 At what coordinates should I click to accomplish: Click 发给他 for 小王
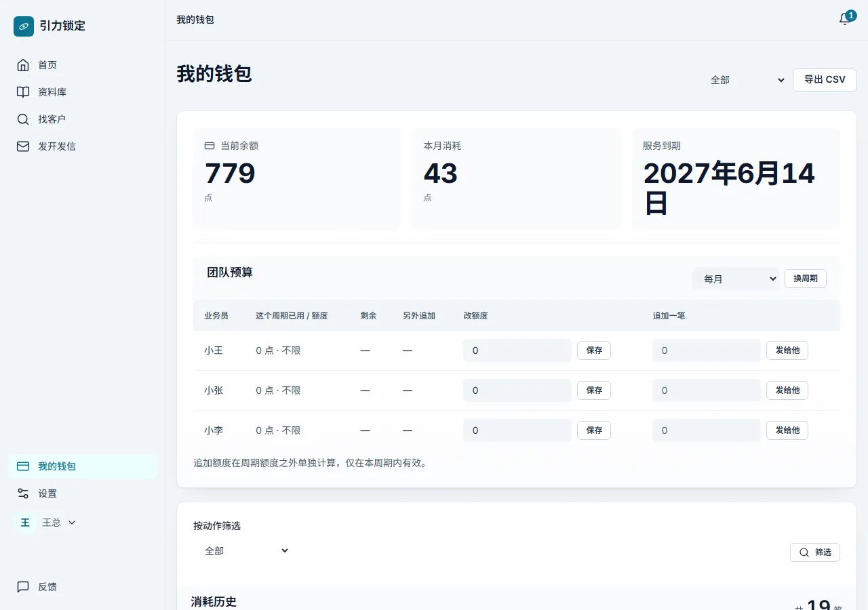point(787,350)
